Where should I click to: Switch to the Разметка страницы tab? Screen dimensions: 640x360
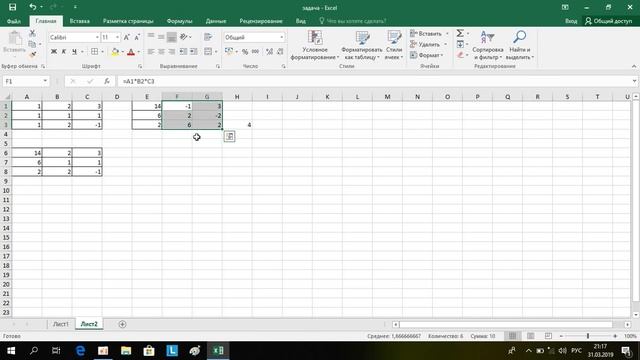128,21
